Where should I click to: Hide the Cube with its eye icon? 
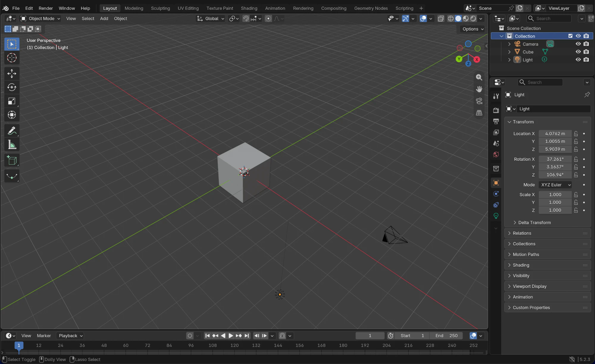tap(578, 52)
